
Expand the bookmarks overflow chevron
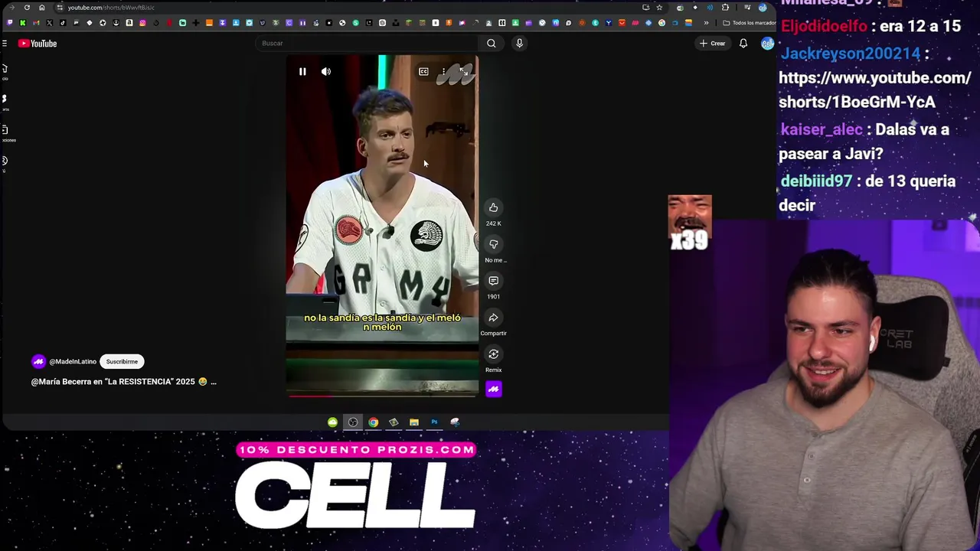(706, 23)
